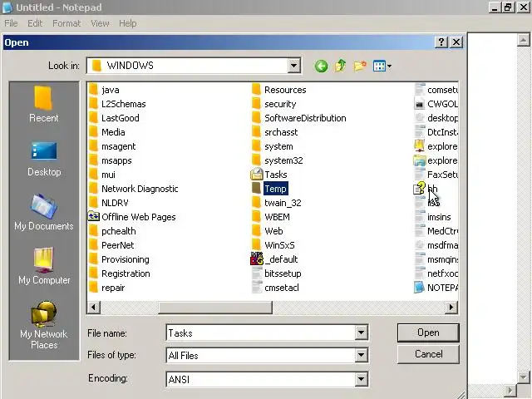The width and height of the screenshot is (532, 399).
Task: Create a new folder via toolbar icon
Action: pyautogui.click(x=360, y=66)
